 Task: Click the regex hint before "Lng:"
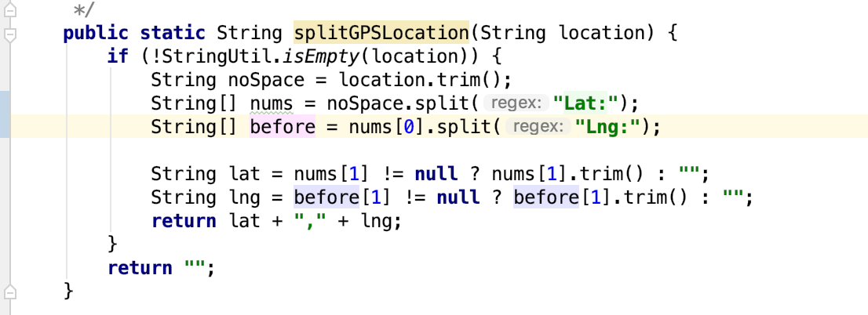click(x=538, y=127)
